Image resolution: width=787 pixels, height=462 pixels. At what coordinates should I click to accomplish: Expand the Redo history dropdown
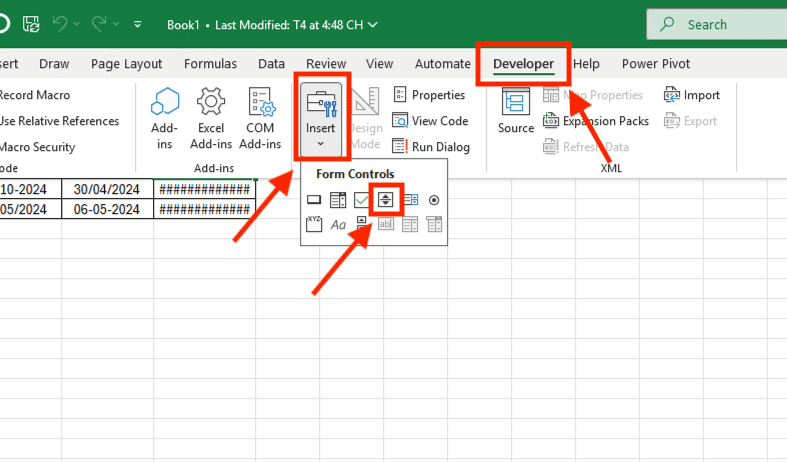[x=116, y=24]
